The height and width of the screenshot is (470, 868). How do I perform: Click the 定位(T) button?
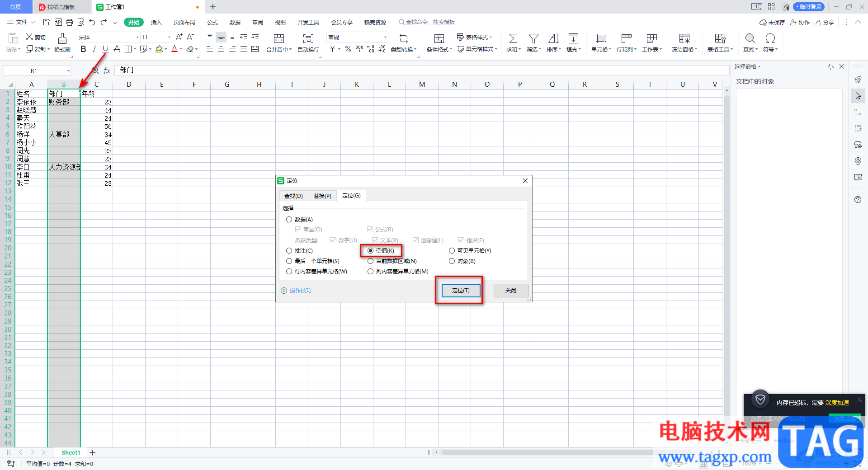coord(461,290)
